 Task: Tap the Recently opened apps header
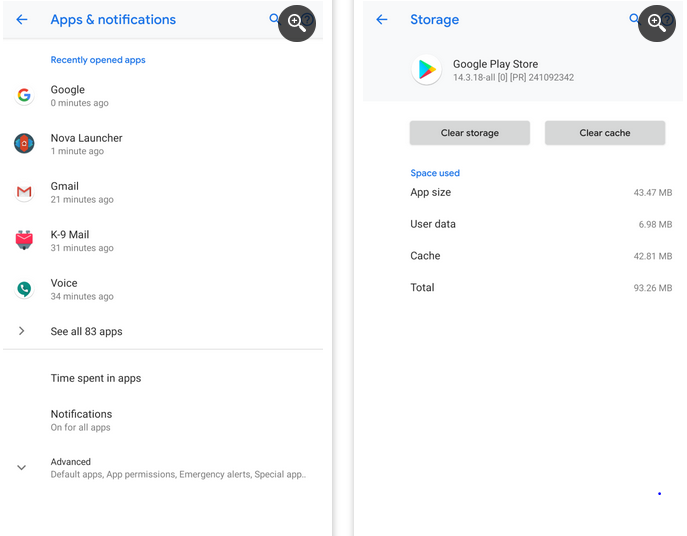(x=98, y=60)
